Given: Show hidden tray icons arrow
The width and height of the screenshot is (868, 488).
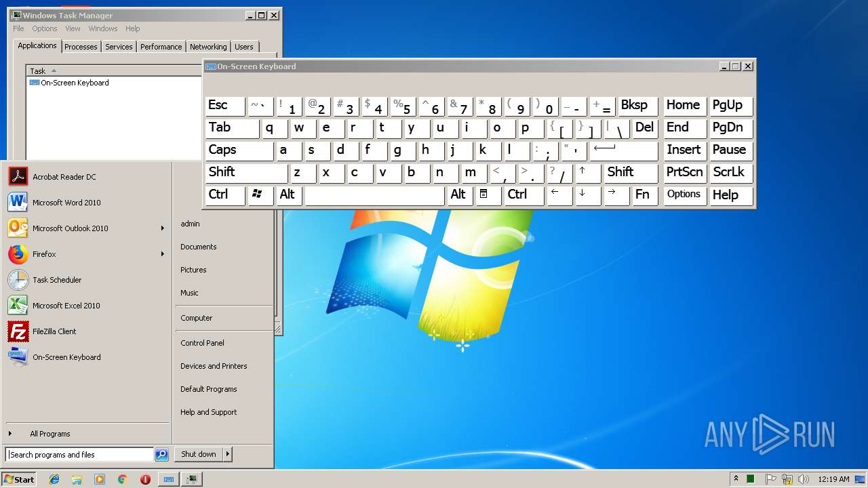Looking at the screenshot, I should [x=736, y=479].
